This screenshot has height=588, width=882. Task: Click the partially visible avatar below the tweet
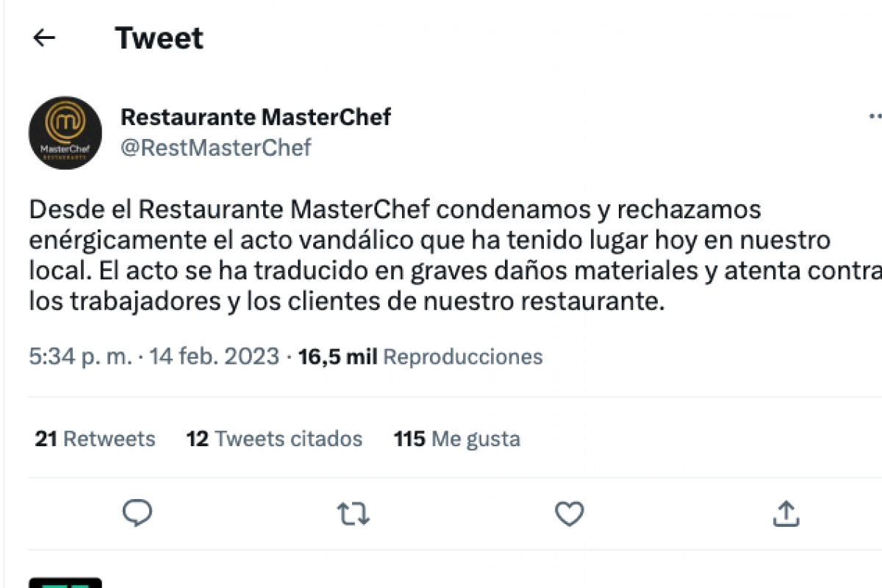[65, 583]
